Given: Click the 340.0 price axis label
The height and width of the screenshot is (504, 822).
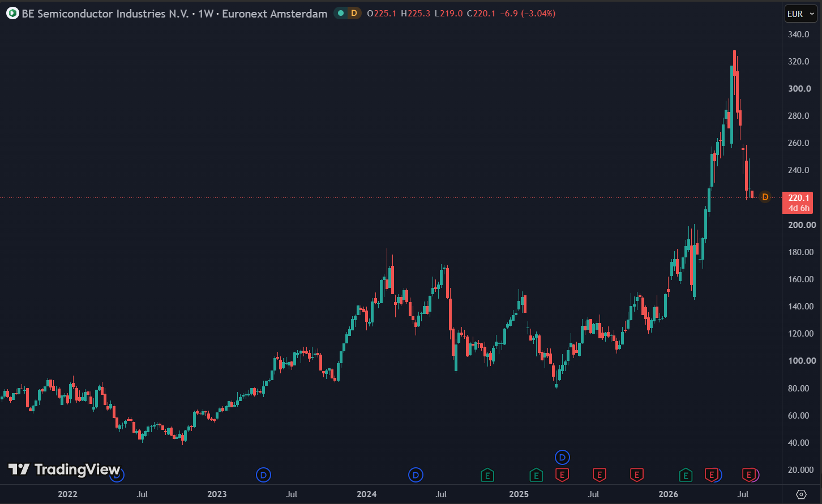Looking at the screenshot, I should coord(800,35).
